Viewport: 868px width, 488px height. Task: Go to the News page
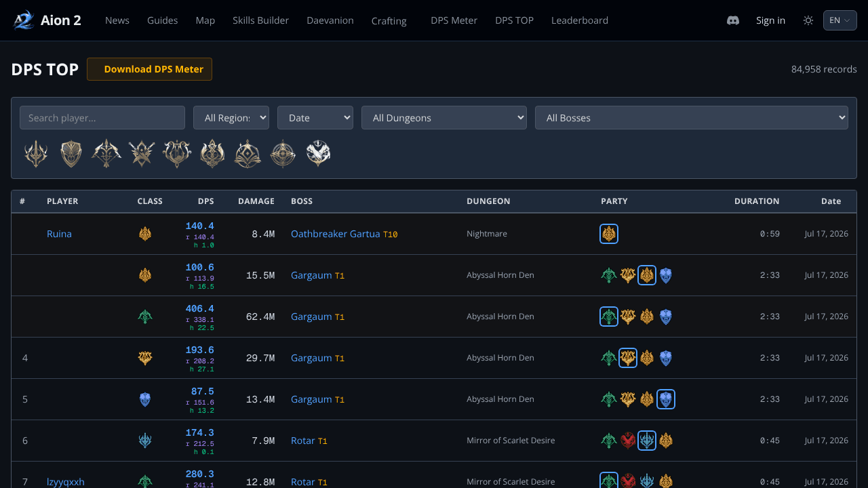click(117, 20)
